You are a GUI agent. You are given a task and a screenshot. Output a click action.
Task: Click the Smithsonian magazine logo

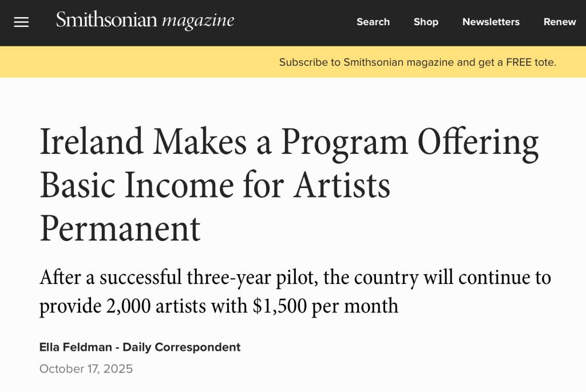[x=145, y=21]
